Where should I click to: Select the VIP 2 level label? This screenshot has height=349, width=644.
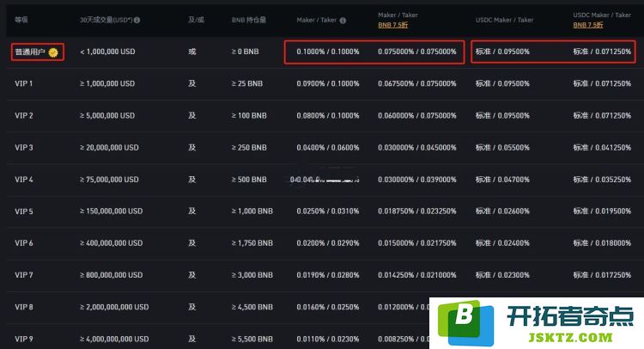pos(24,115)
